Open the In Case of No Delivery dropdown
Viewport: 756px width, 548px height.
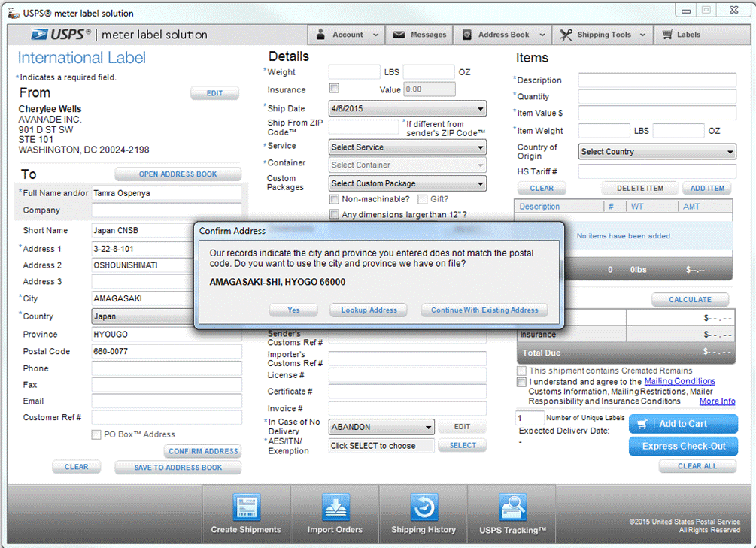coord(381,427)
